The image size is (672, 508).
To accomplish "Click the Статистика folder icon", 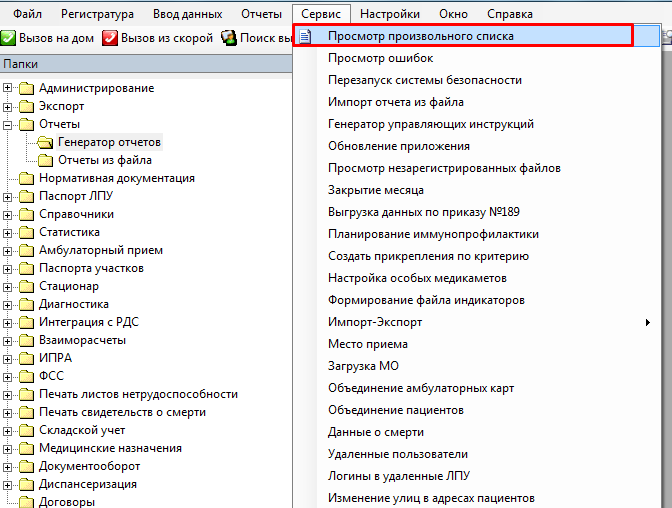I will click(x=27, y=232).
